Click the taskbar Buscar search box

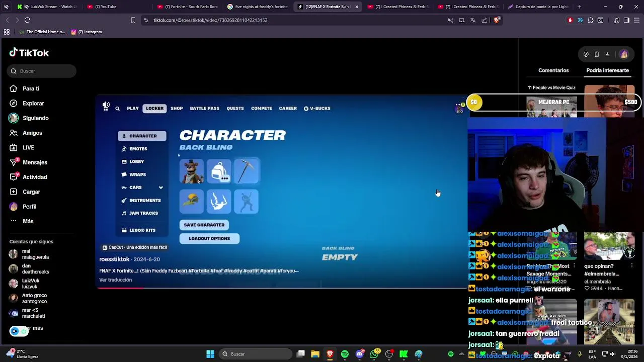255,354
